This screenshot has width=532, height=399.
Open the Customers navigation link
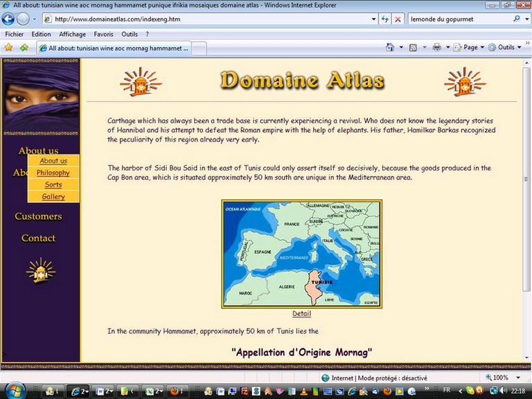[x=38, y=216]
